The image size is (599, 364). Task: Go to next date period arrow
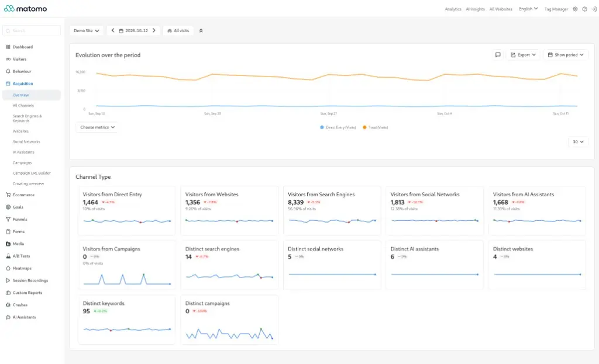pyautogui.click(x=154, y=30)
